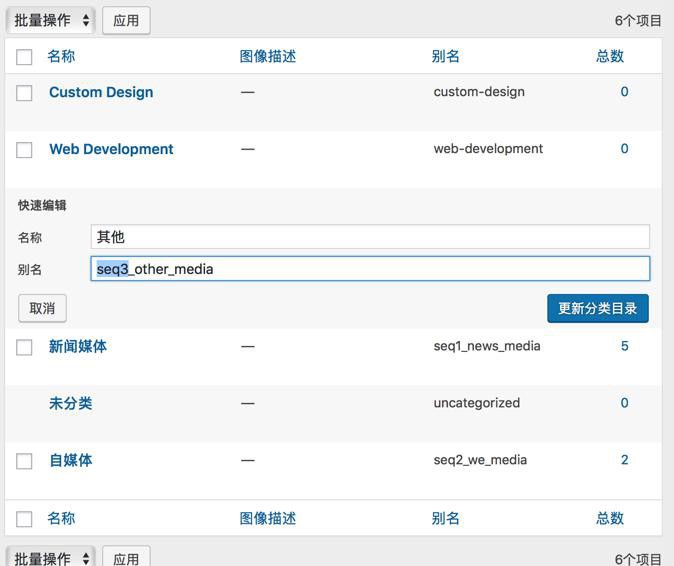Tick the 自媒体 category checkbox

coord(25,461)
